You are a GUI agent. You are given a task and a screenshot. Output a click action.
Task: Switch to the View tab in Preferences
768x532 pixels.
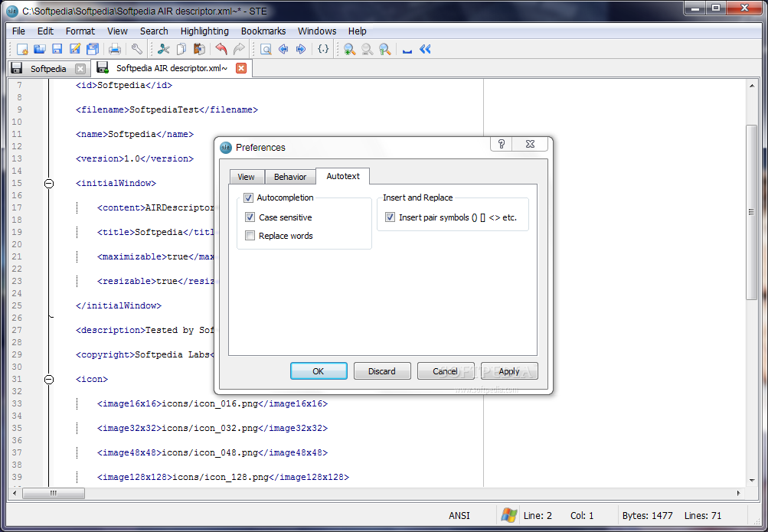247,177
